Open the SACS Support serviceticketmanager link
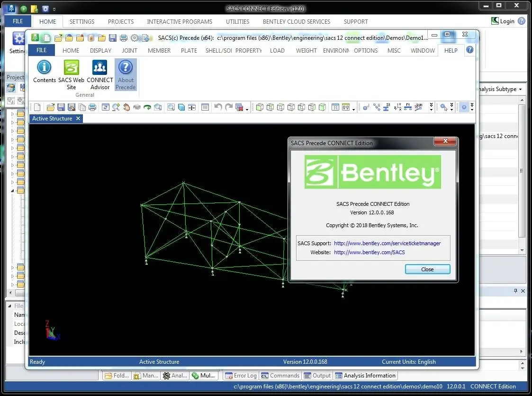532x396 pixels. tap(387, 243)
